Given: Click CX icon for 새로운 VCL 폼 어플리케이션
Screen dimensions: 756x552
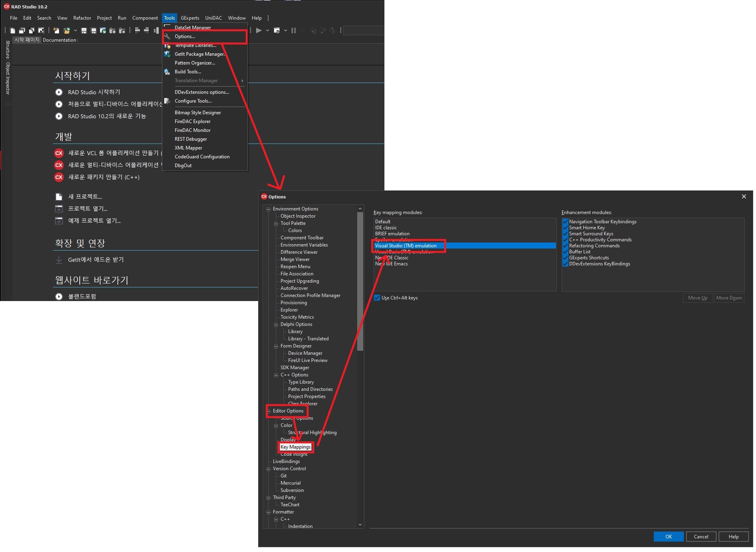Looking at the screenshot, I should [59, 153].
